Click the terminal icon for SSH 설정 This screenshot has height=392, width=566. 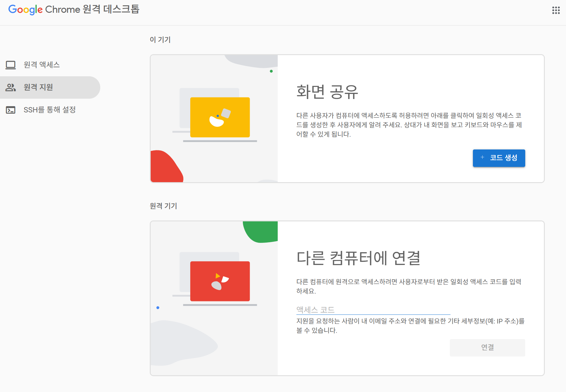pos(11,110)
